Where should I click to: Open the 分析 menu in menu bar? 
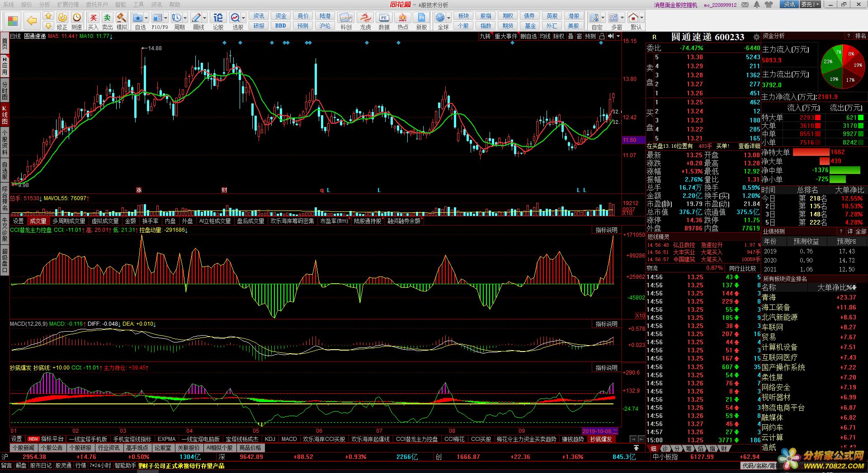point(44,5)
